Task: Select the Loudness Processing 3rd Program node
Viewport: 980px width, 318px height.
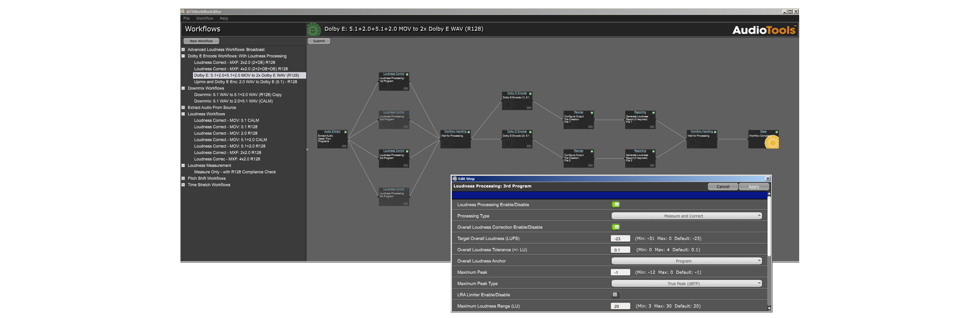Action: (x=394, y=159)
